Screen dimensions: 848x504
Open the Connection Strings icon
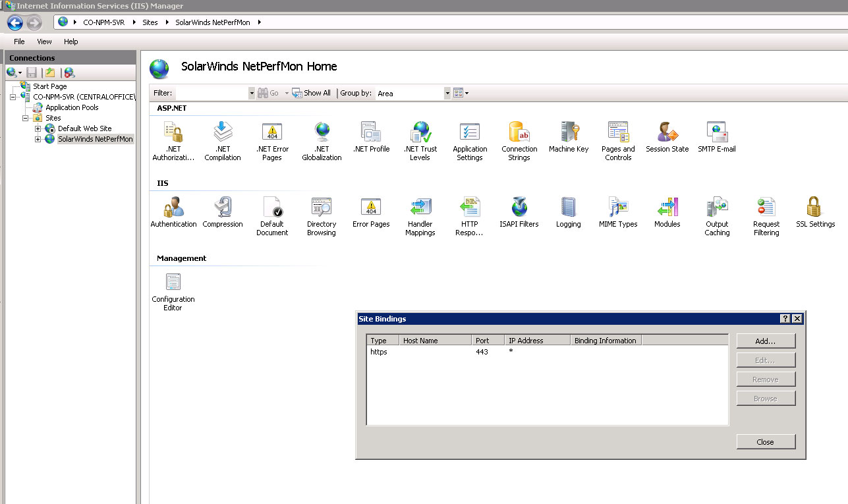point(519,133)
